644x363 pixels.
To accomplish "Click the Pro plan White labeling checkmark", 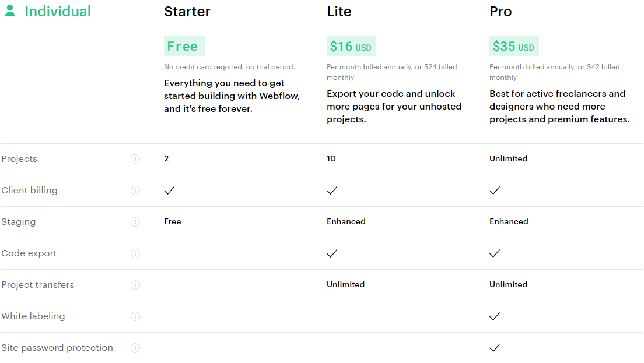I will tap(495, 316).
